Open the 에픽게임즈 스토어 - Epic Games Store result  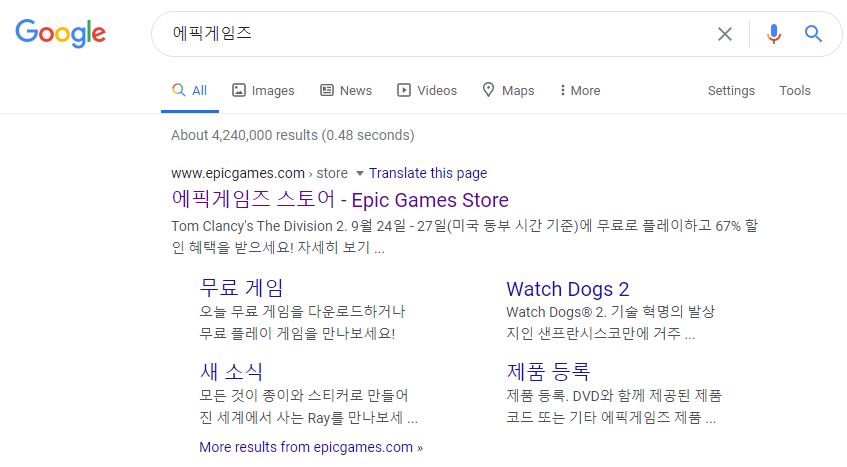point(340,200)
